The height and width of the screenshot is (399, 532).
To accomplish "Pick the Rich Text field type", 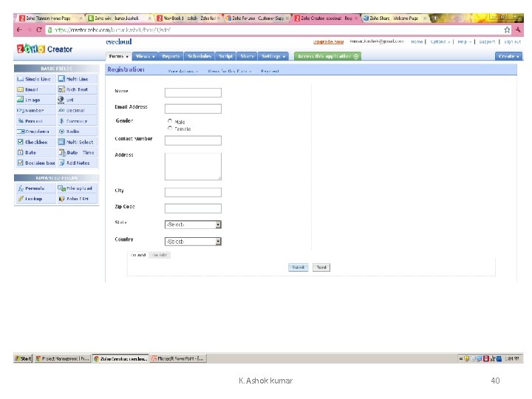I will point(77,89).
